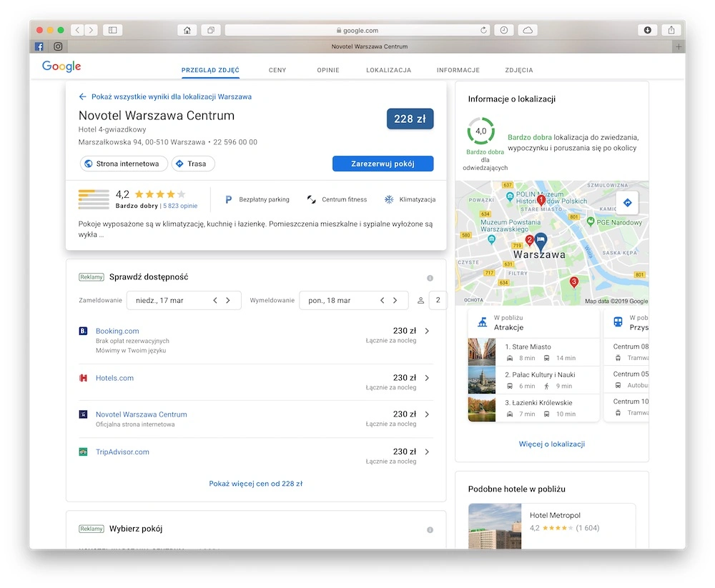Click the Booking.com logo icon

tap(83, 331)
